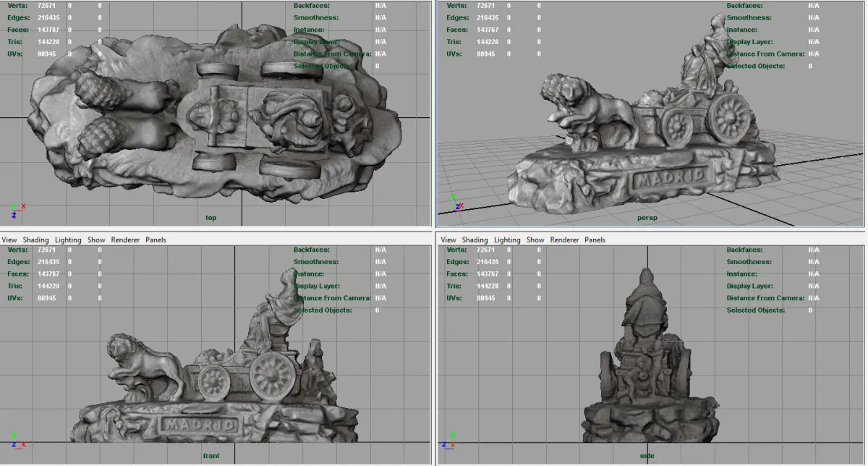This screenshot has width=868, height=466.
Task: Open the Show menu in side viewport
Action: coord(535,240)
